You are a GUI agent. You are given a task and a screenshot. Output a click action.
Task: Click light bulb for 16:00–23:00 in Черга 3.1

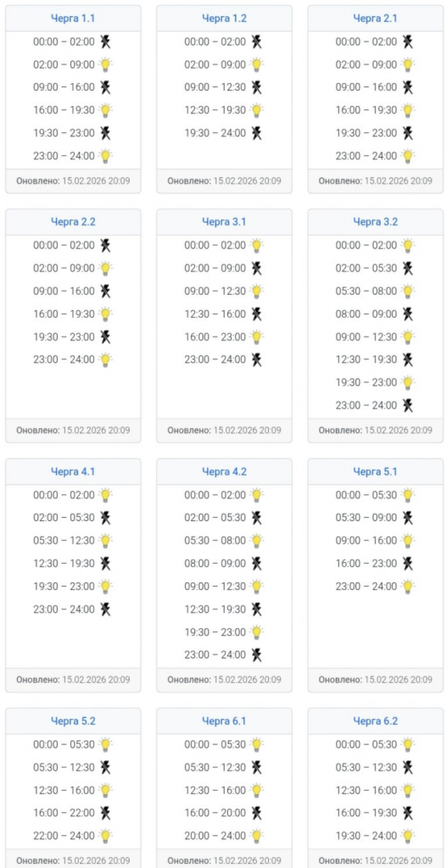[256, 337]
